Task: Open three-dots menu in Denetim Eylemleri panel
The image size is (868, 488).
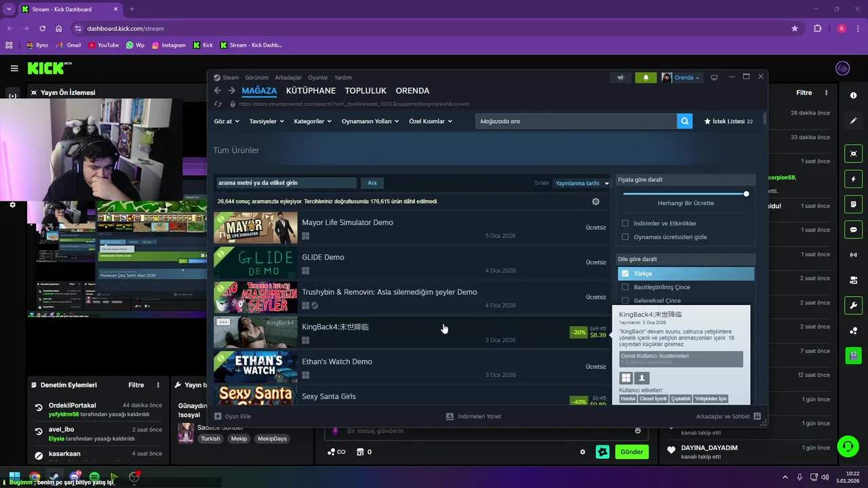Action: pyautogui.click(x=158, y=385)
